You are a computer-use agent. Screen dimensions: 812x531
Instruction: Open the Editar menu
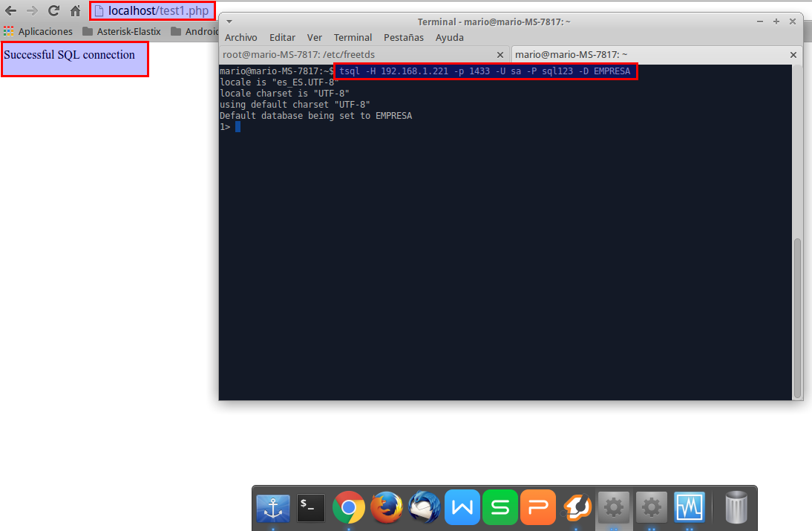pos(282,37)
